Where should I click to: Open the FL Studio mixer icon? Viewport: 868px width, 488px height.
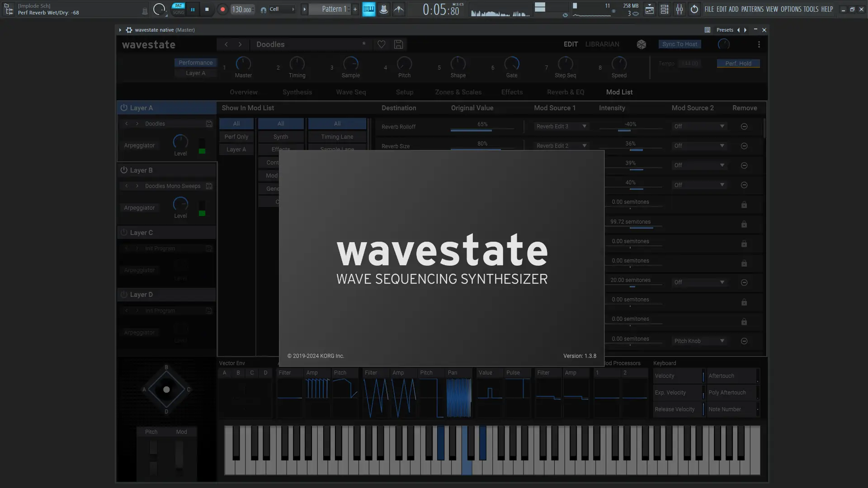(679, 9)
